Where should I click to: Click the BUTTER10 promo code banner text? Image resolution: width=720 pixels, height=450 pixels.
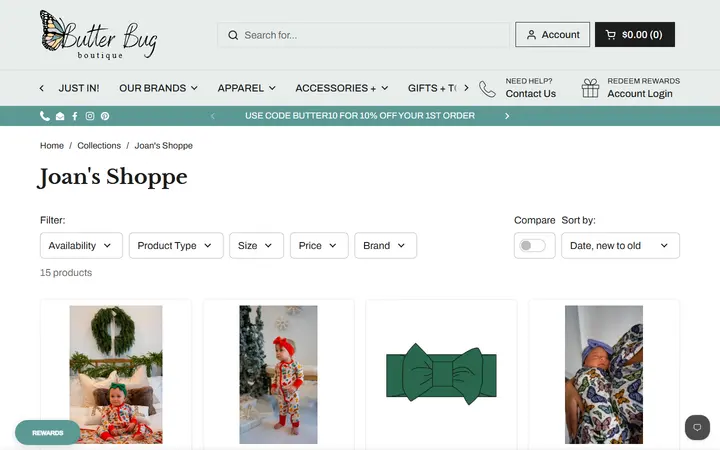coord(360,116)
